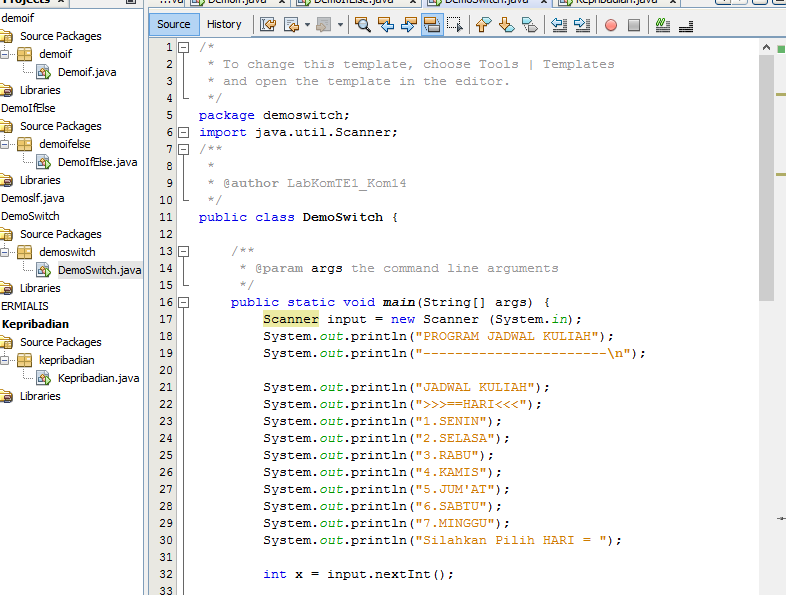
Task: Stop Macro Recording grey square button
Action: [634, 25]
